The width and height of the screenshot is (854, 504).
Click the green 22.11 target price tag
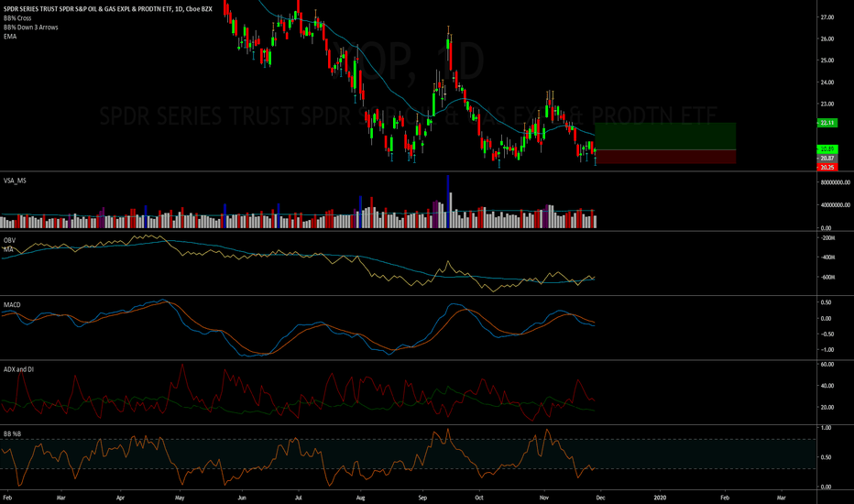point(827,123)
